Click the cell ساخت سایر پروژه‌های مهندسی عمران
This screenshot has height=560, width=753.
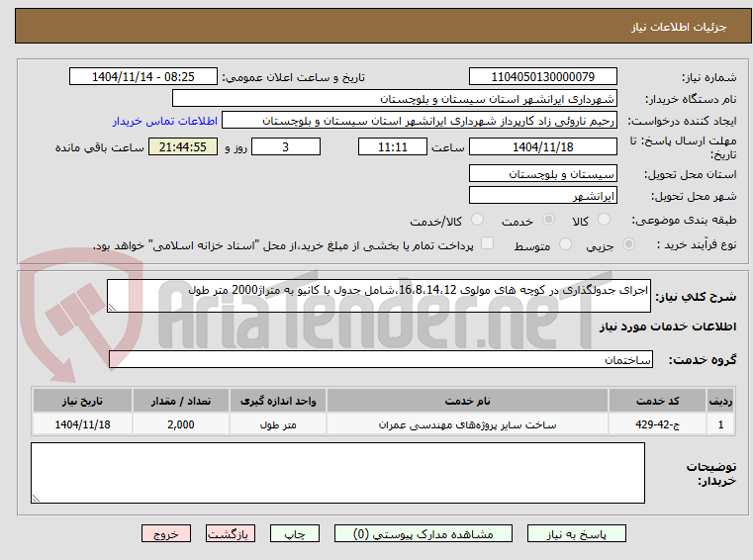(x=467, y=424)
